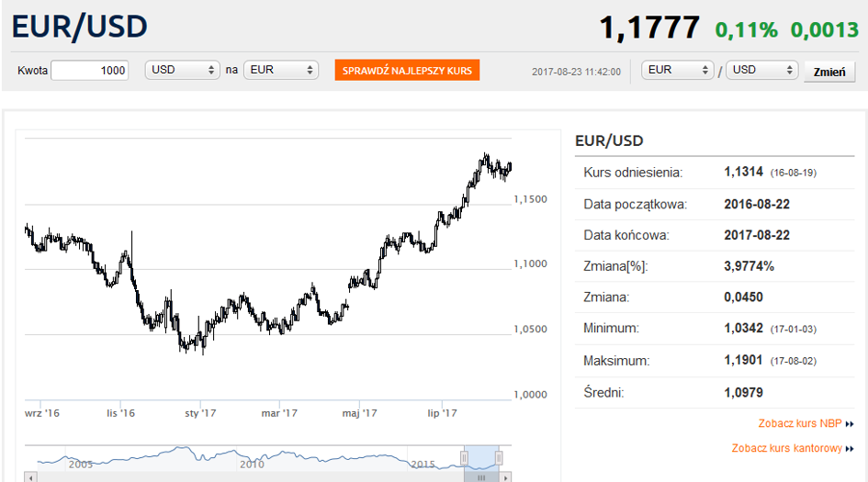Click the navigator scrollbar thumb
This screenshot has height=482, width=868.
tap(480, 477)
